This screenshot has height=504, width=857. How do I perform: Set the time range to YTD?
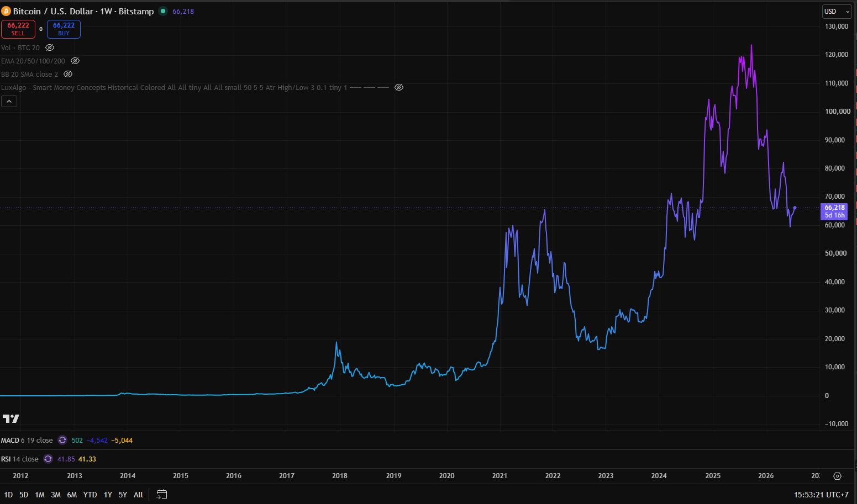[x=90, y=495]
